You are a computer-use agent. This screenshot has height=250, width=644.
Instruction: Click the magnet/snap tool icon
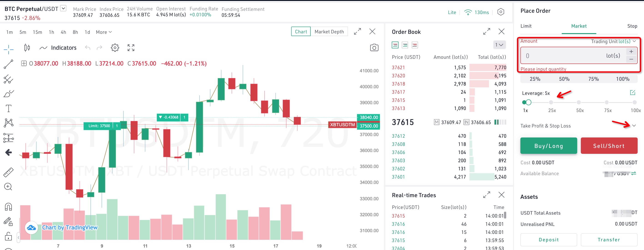(9, 204)
